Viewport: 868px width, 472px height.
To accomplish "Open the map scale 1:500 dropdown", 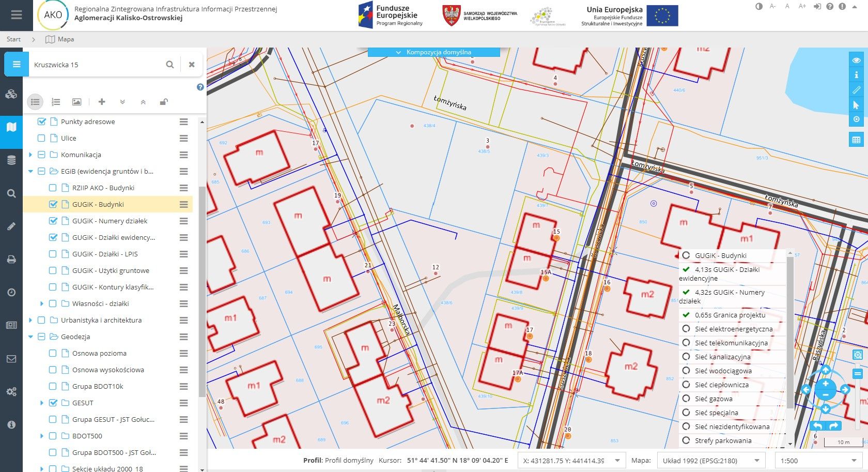I will (x=817, y=461).
